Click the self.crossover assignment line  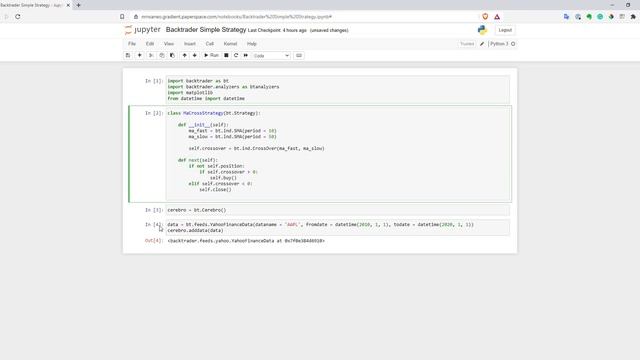pos(256,149)
